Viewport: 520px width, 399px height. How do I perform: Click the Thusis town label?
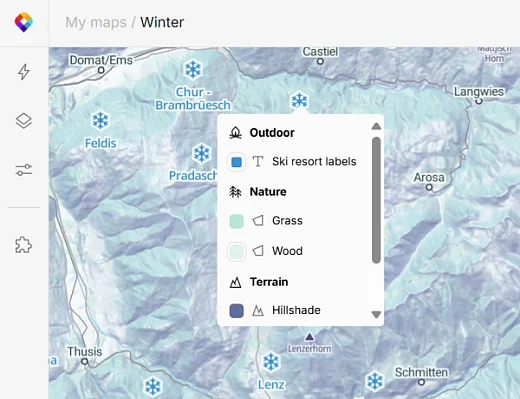[85, 352]
